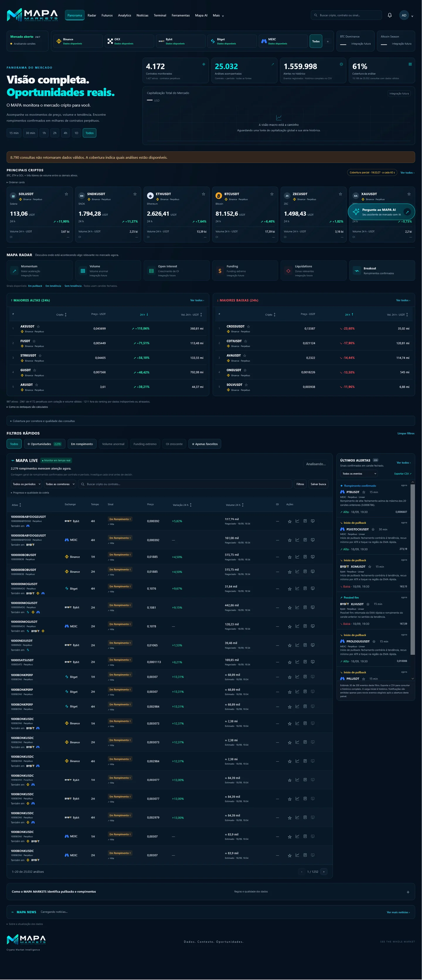Star the XAUUSDT card
The image size is (422, 980).
click(x=409, y=194)
